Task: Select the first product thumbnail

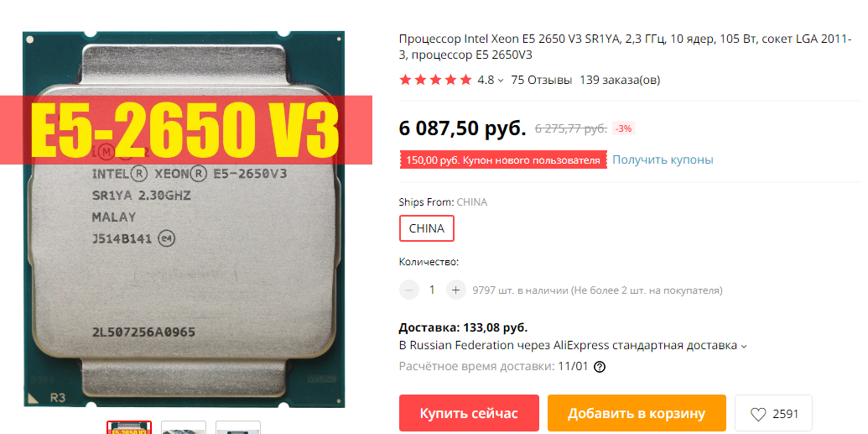Action: tap(129, 428)
